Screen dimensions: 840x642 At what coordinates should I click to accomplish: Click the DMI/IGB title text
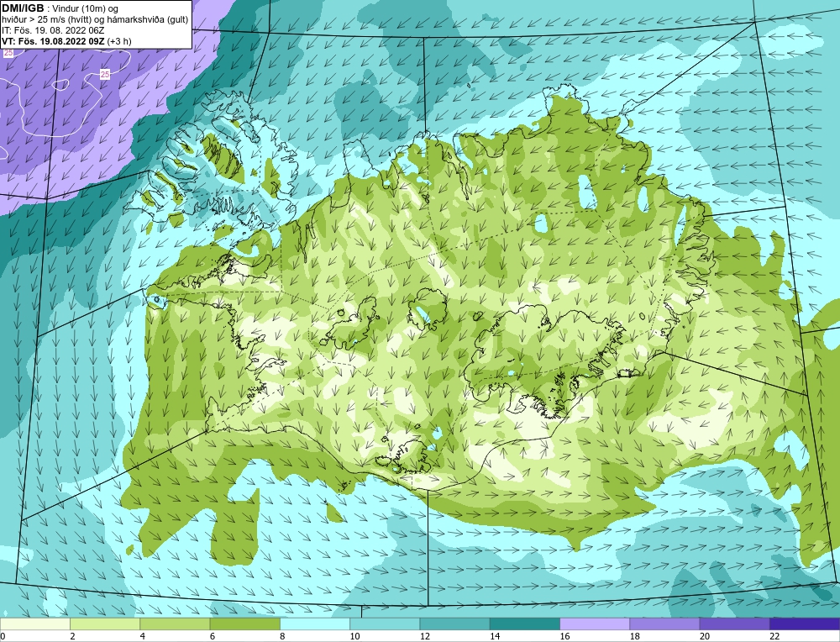[x=23, y=8]
